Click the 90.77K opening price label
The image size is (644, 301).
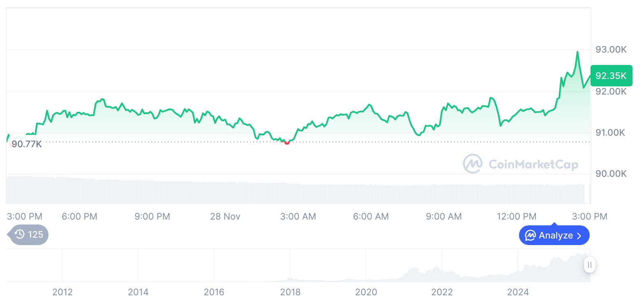pyautogui.click(x=26, y=144)
